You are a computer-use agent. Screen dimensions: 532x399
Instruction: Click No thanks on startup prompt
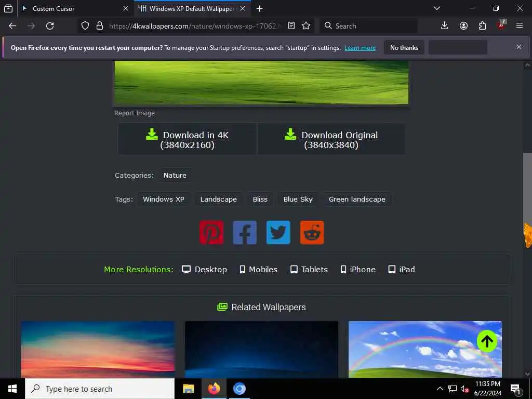point(404,48)
